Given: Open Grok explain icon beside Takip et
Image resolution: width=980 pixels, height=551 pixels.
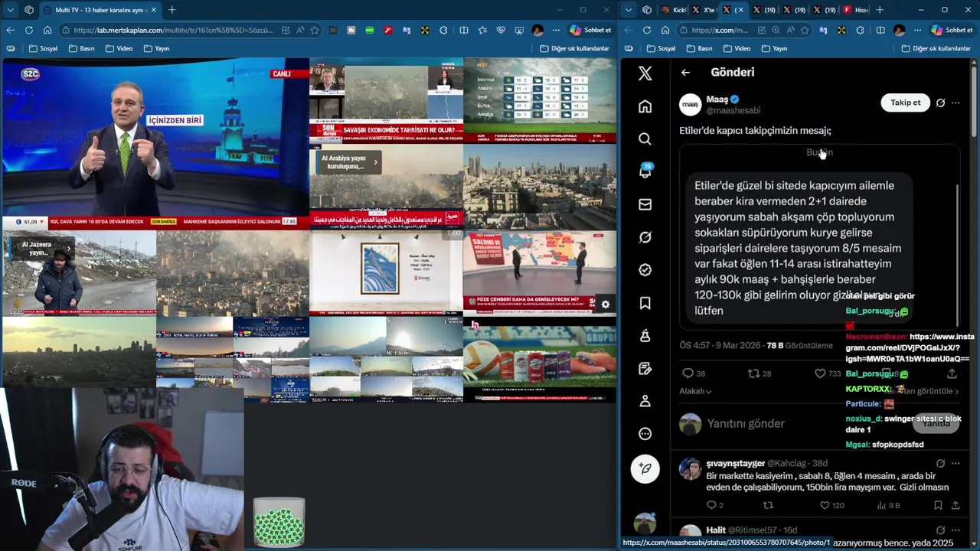Looking at the screenshot, I should 940,103.
